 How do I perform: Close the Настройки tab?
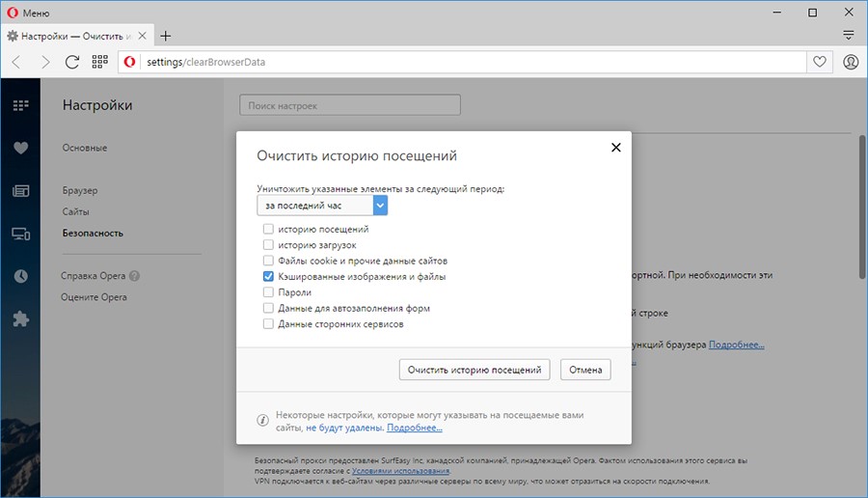pyautogui.click(x=143, y=36)
